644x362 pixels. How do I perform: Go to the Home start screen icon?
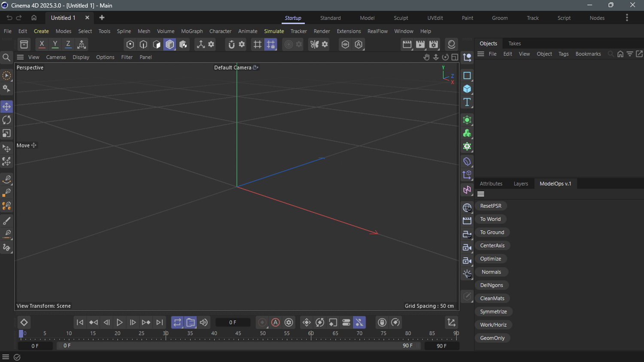click(x=34, y=18)
